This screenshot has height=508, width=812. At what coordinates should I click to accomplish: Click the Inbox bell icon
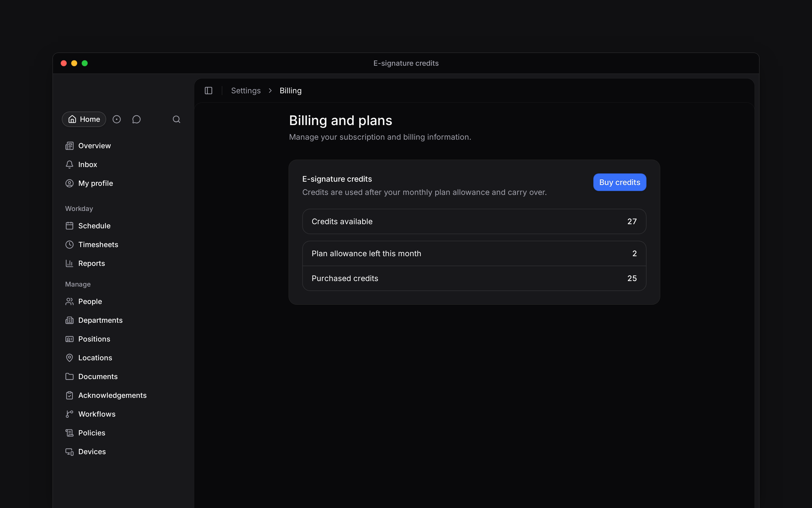[70, 165]
